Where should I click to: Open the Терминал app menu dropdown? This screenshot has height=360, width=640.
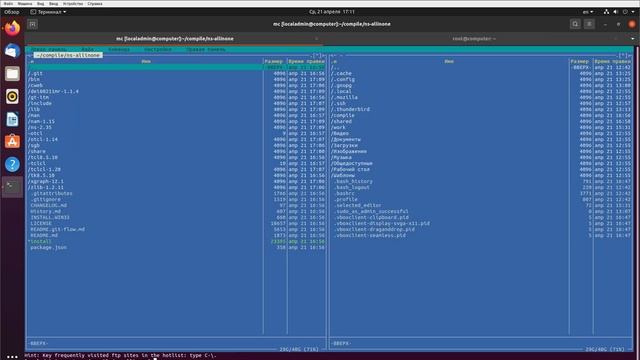48,12
